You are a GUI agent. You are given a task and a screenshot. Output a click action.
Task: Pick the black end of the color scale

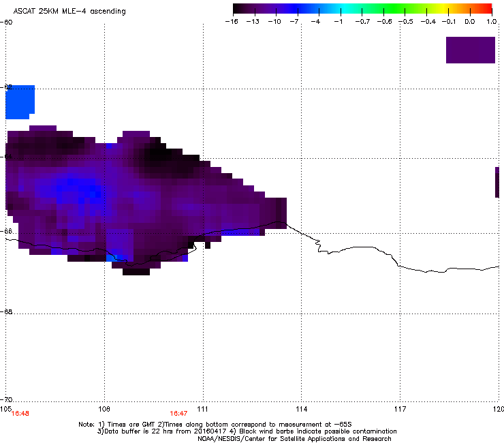(237, 8)
